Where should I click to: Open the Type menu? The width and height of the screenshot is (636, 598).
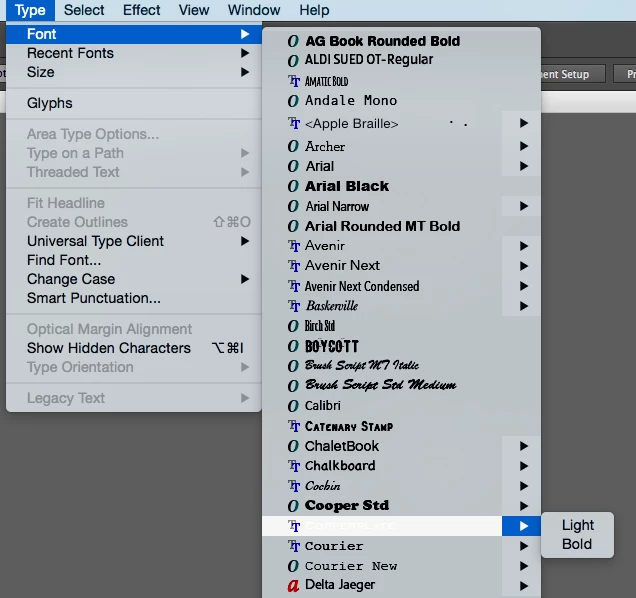point(30,10)
